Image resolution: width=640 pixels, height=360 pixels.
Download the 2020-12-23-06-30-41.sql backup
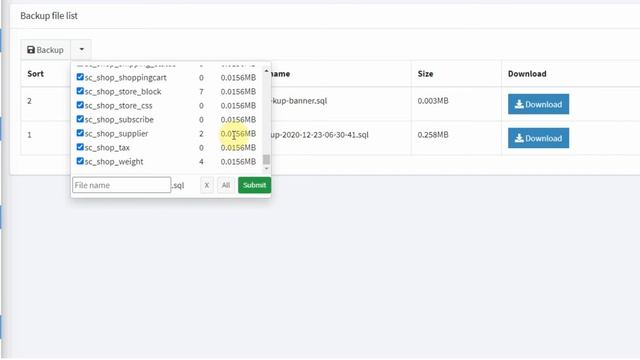tap(538, 138)
